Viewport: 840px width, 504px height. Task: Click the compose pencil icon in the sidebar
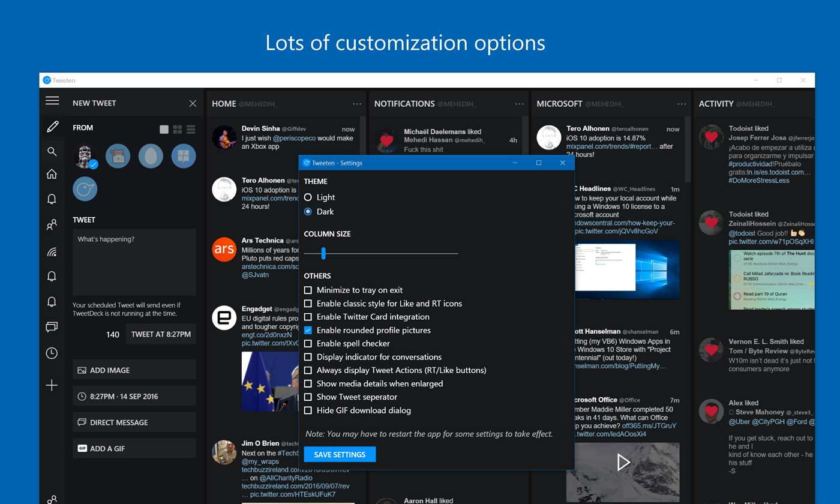(x=52, y=126)
